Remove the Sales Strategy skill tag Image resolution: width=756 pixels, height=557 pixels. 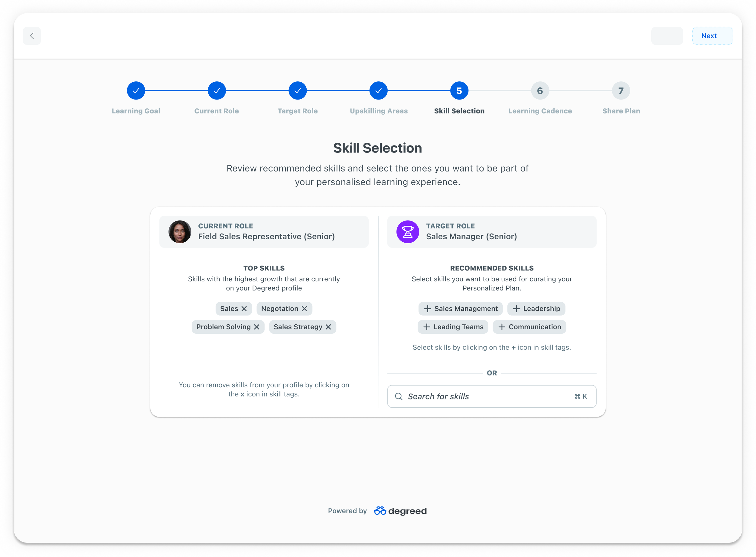pos(328,327)
